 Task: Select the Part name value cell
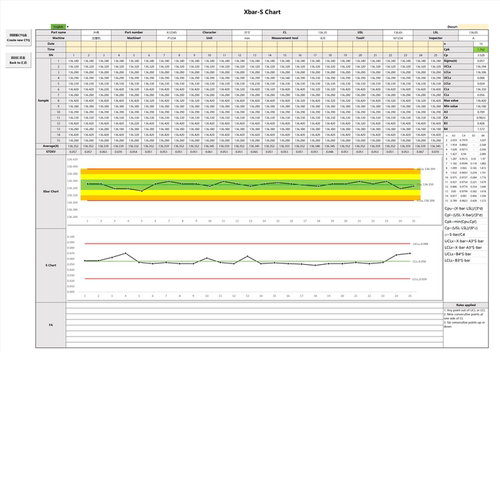tap(96, 32)
